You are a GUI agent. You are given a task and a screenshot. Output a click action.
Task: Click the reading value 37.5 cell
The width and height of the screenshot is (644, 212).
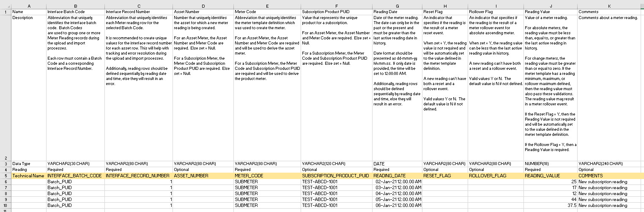[551, 205]
